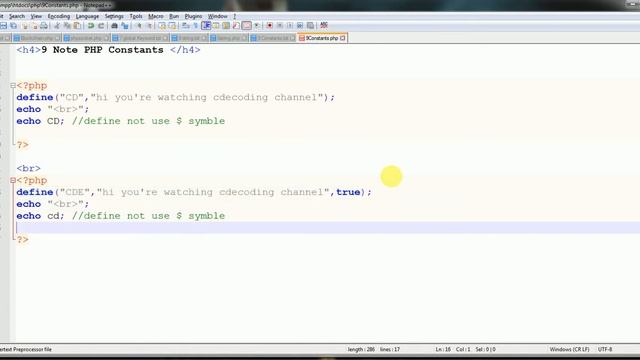Click the 'echo CD;' comment line

[120, 121]
